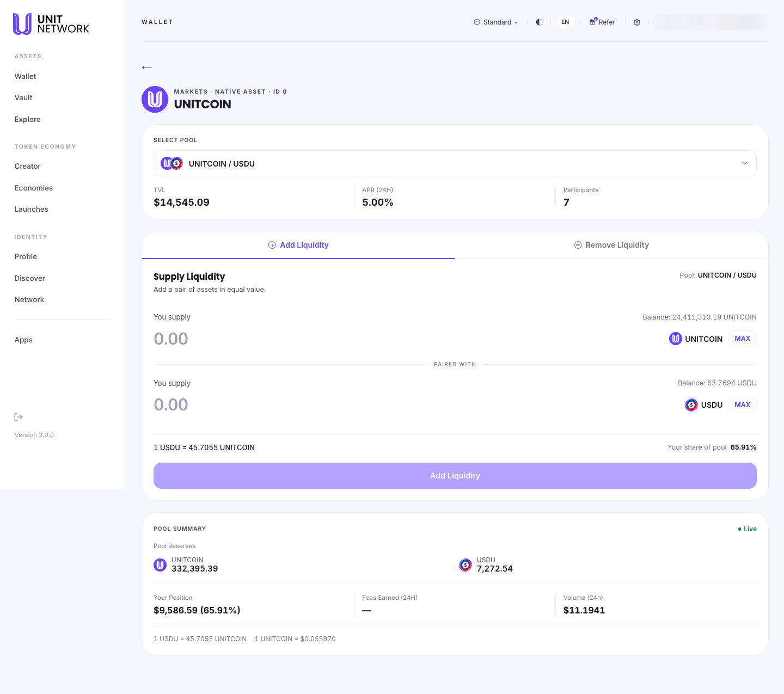Viewport: 784px width, 694px height.
Task: Click UNITCOIN icon in Pool Reserves
Action: [160, 565]
